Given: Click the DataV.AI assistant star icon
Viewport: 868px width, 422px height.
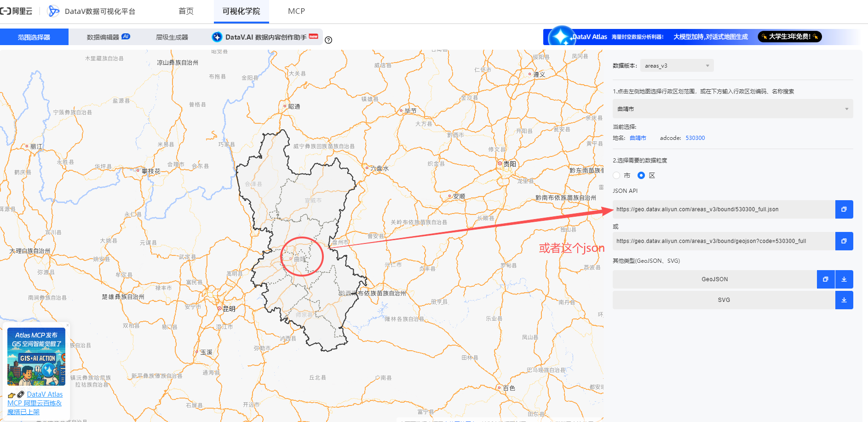Looking at the screenshot, I should 217,37.
